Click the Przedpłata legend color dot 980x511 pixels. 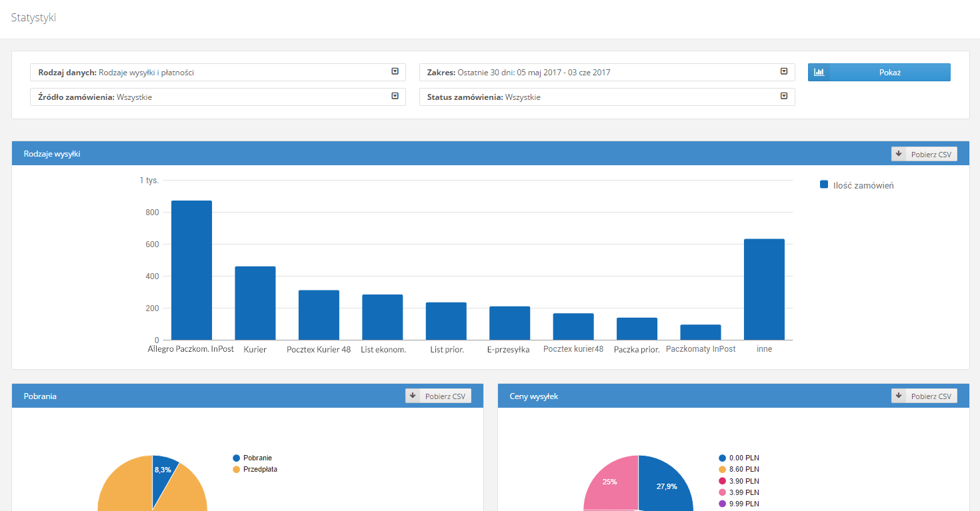(236, 469)
